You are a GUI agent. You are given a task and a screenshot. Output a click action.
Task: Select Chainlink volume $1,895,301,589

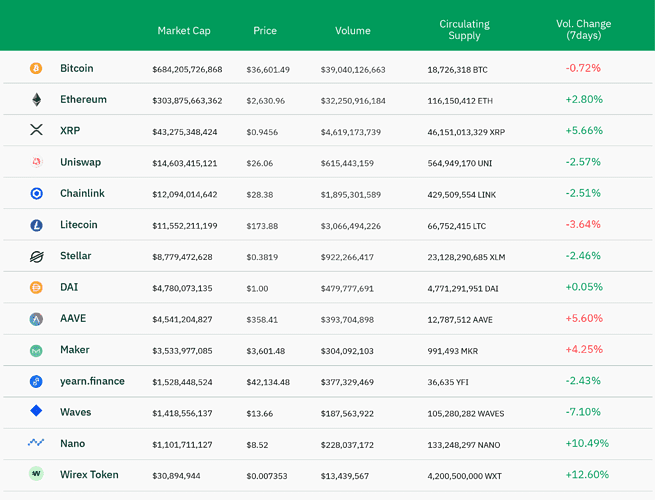click(x=350, y=195)
